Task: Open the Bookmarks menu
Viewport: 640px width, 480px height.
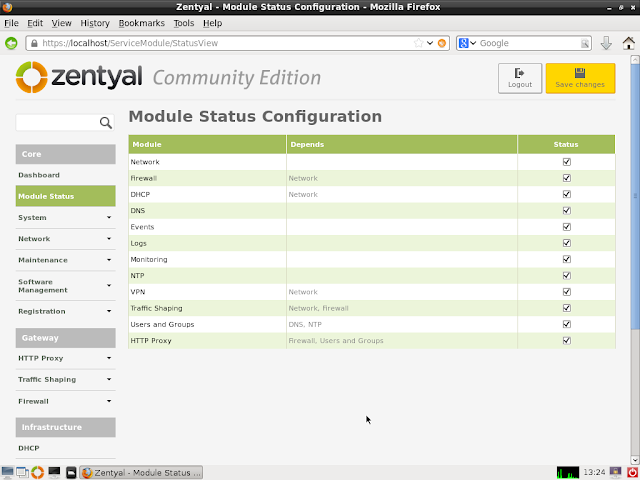Action: coord(142,23)
